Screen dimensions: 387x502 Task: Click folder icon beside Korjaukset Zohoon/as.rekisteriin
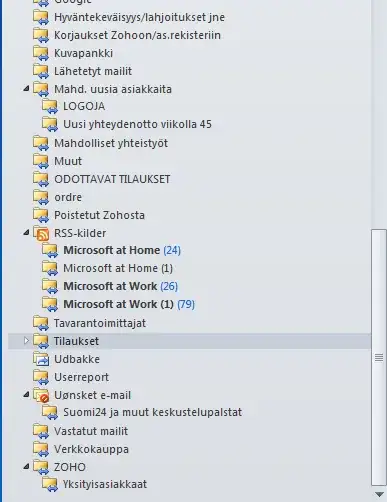pos(41,35)
